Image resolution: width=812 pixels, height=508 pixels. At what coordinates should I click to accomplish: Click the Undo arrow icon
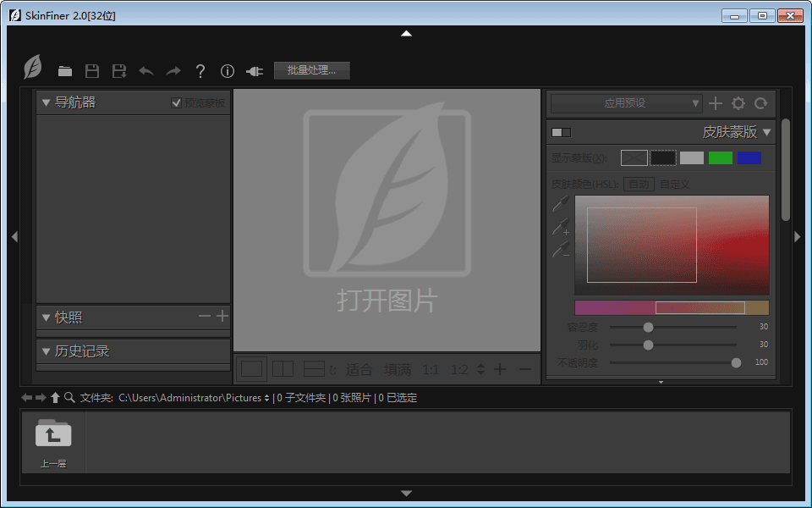click(x=146, y=71)
